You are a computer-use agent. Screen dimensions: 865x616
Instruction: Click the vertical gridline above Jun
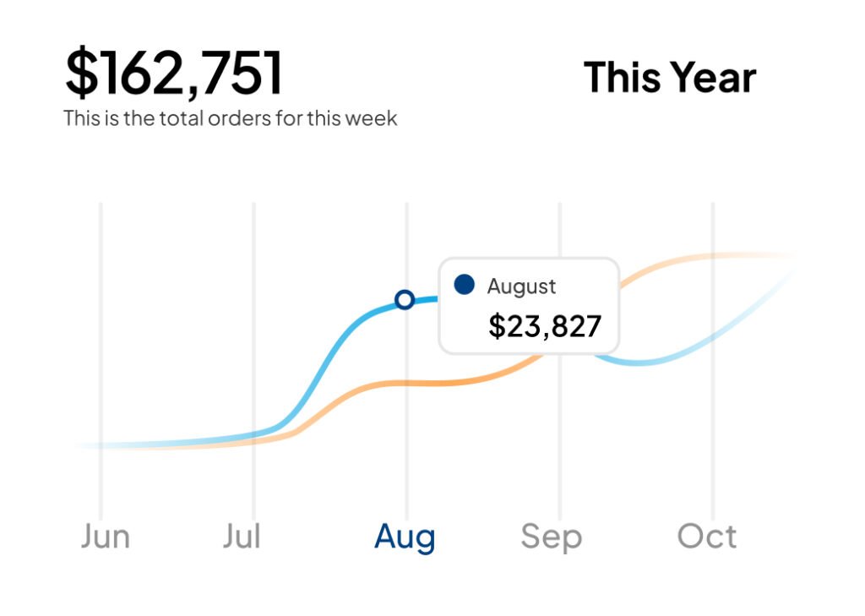point(101,338)
